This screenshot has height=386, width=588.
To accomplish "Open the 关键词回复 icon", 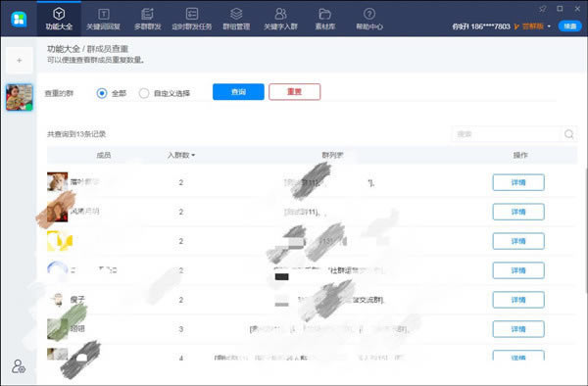I will point(104,14).
